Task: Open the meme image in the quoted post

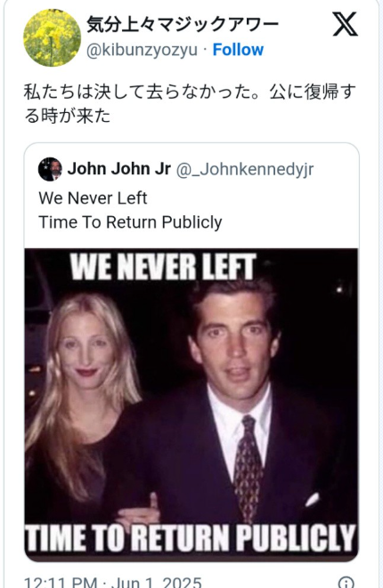Action: [x=191, y=405]
